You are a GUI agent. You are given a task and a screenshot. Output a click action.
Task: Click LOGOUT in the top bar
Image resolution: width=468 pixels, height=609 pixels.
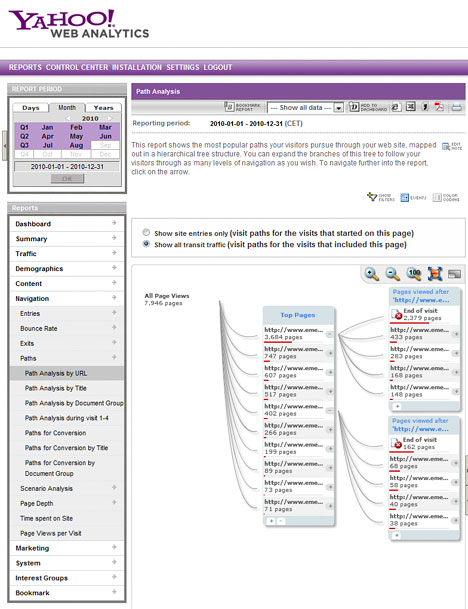pyautogui.click(x=217, y=67)
